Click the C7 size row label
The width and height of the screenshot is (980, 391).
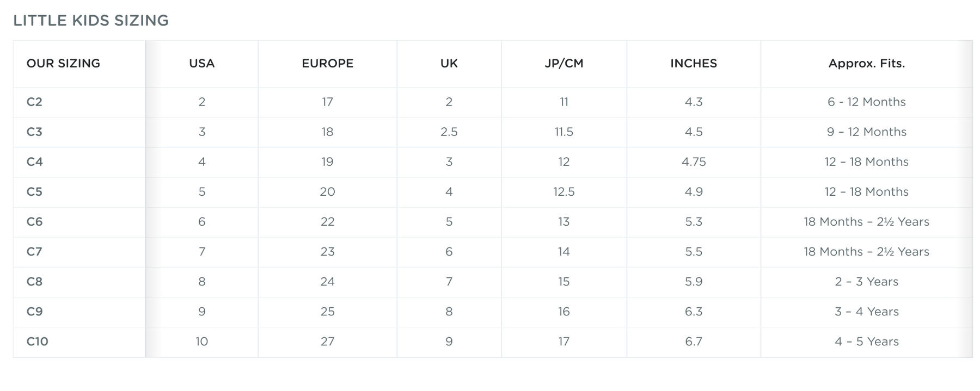pos(34,251)
